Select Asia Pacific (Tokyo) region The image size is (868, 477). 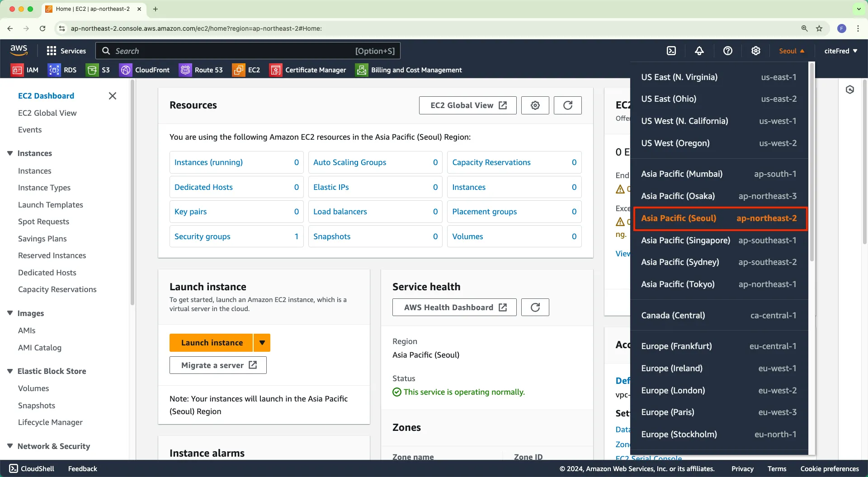click(719, 284)
